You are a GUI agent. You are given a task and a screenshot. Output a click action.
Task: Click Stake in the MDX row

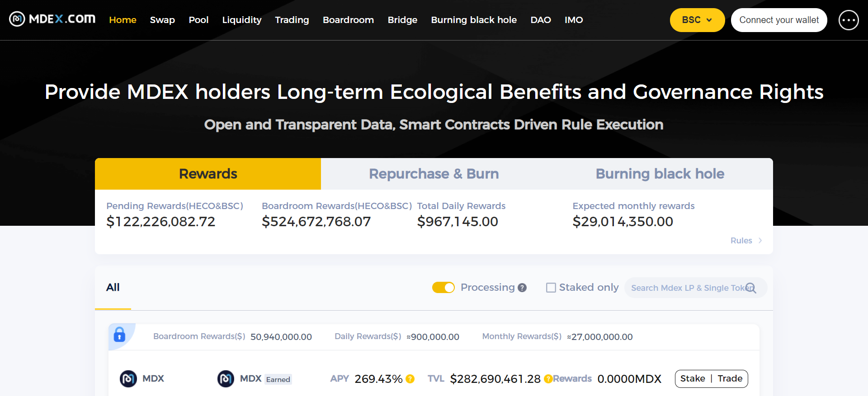pos(693,378)
